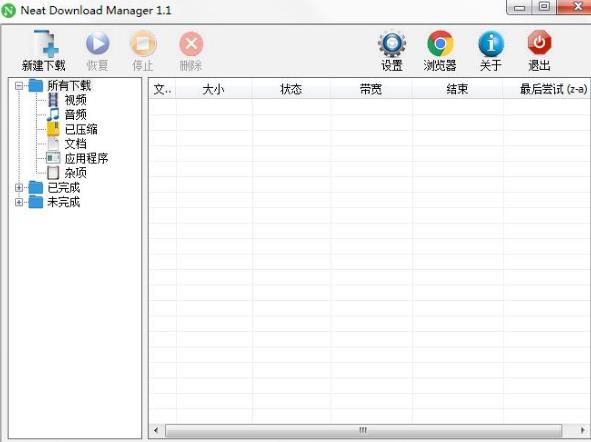Sort by 最后尝试 (z-a) column header

pyautogui.click(x=547, y=89)
